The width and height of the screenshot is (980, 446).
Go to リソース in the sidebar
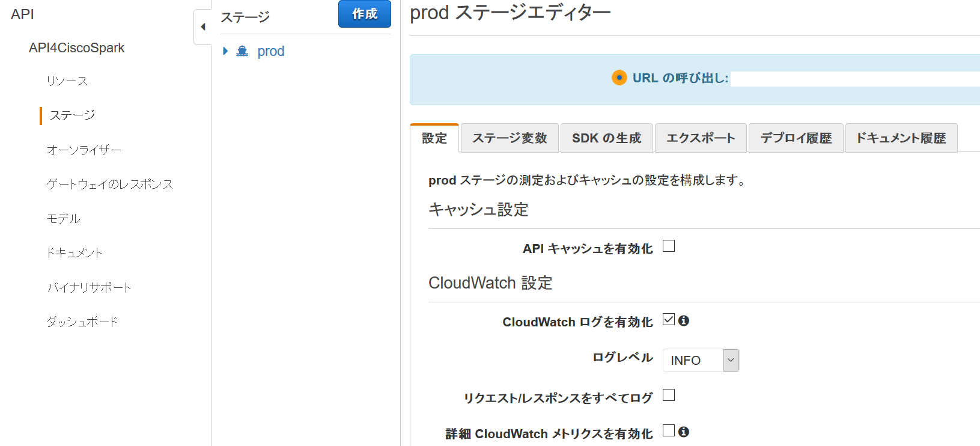click(x=67, y=81)
